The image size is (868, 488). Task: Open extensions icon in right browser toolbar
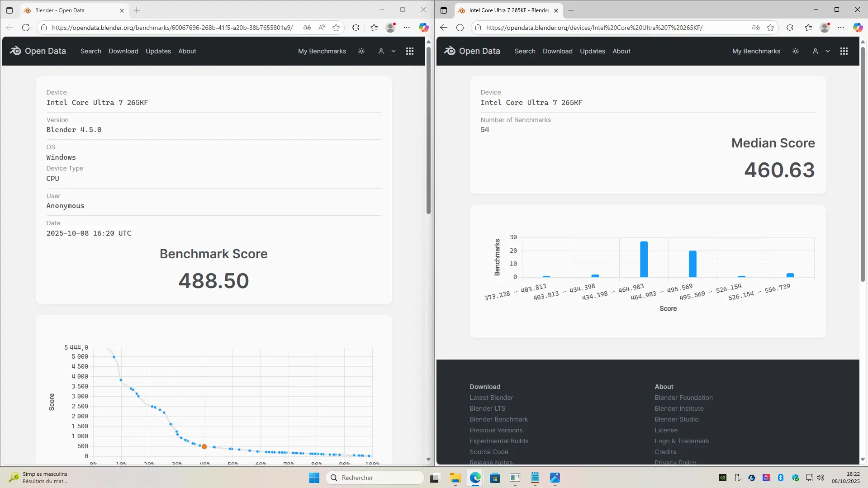click(790, 28)
